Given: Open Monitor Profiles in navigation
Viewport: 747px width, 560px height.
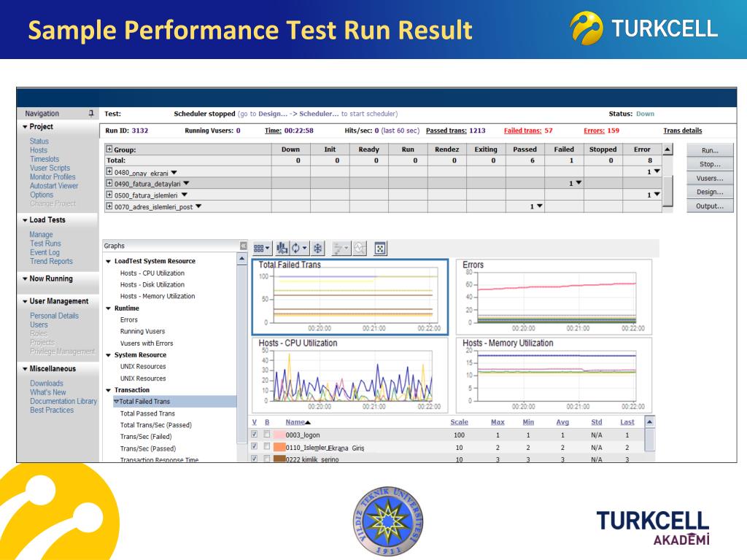Looking at the screenshot, I should pyautogui.click(x=53, y=176).
